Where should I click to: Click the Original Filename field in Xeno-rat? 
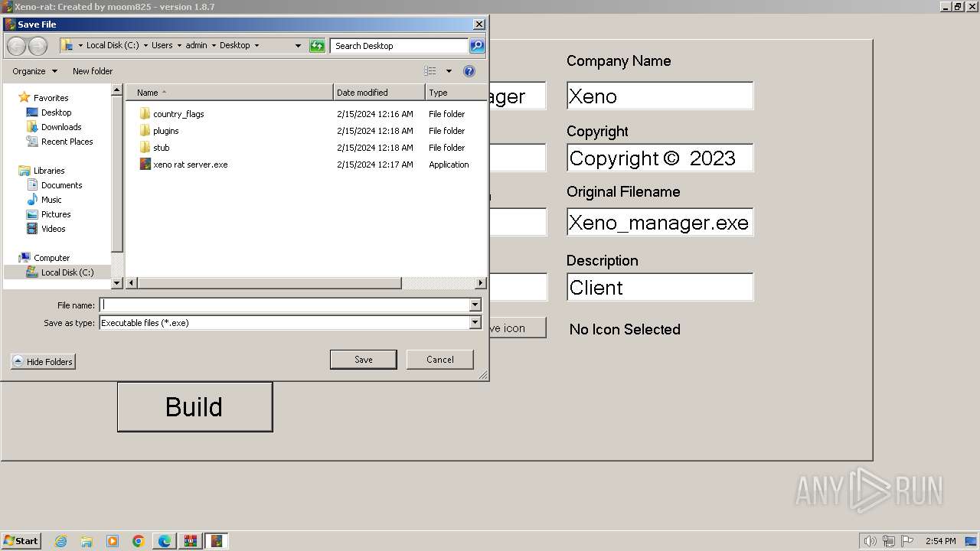pos(660,222)
